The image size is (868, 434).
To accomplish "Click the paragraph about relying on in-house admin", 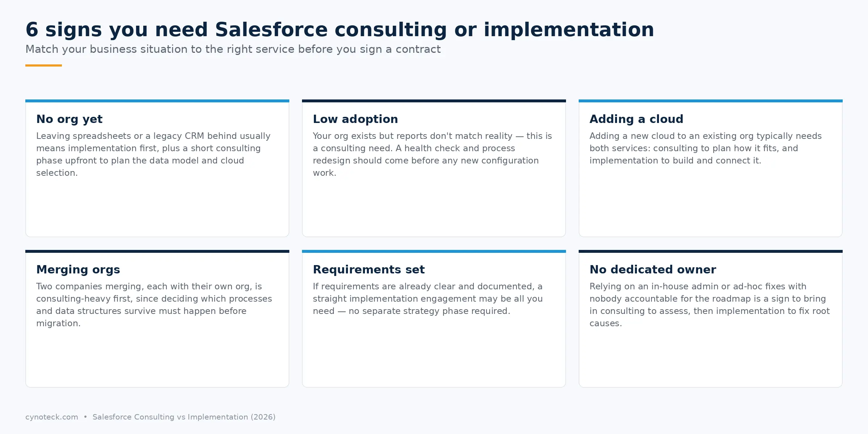I will click(709, 305).
